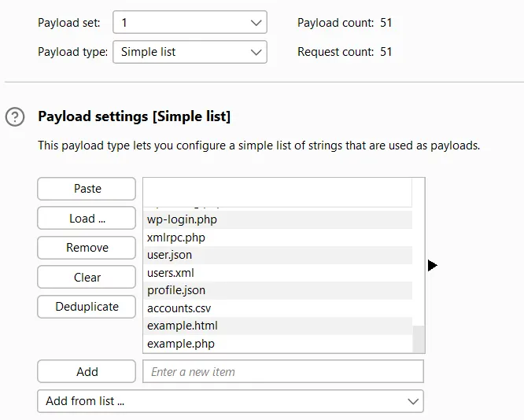This screenshot has height=420, width=524.
Task: Open the Payload set dropdown
Action: (x=190, y=23)
